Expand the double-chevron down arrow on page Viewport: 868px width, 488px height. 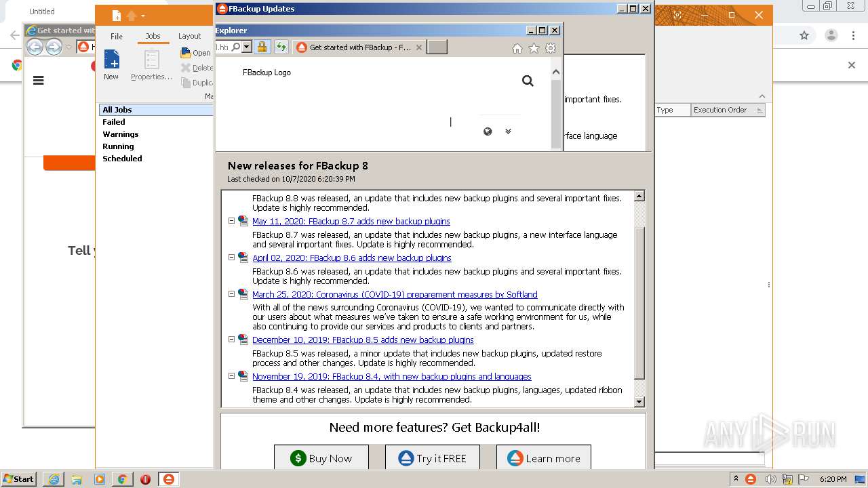point(508,131)
